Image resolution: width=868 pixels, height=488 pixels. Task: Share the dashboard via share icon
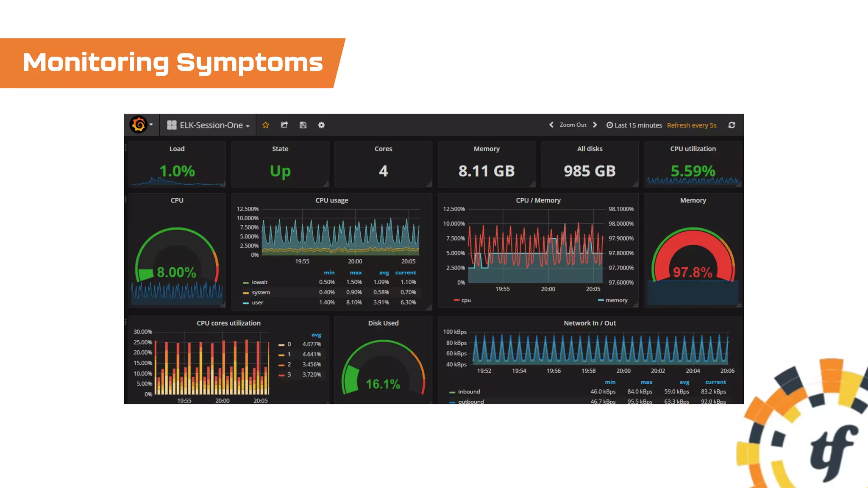(x=284, y=125)
